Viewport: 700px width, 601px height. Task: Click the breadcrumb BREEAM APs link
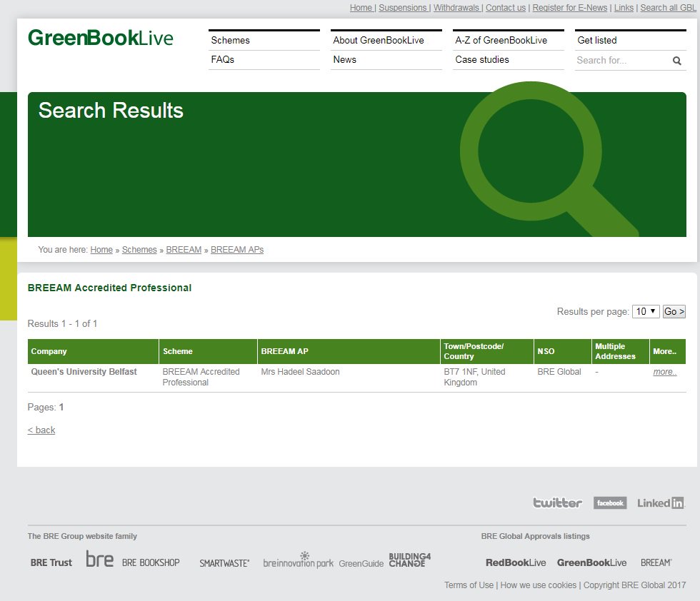pos(237,250)
